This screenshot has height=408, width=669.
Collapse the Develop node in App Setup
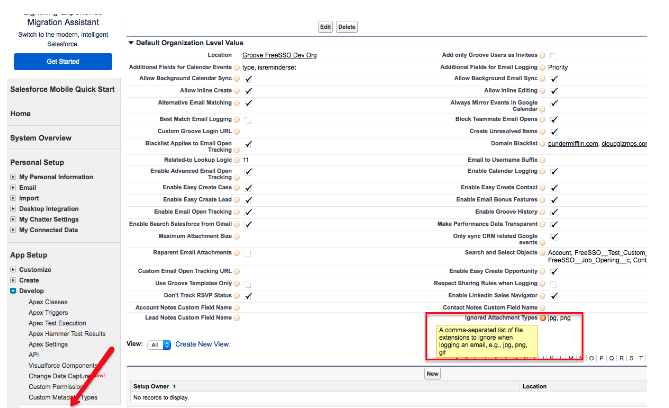coord(13,291)
